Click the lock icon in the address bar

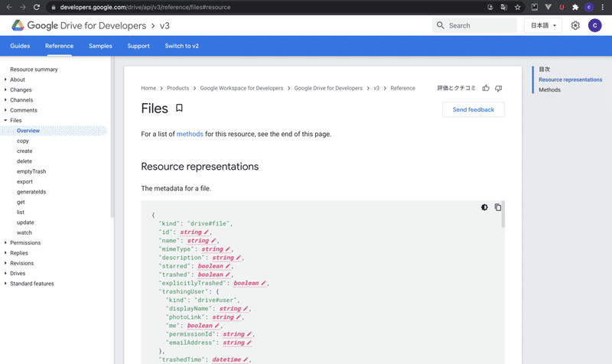[x=54, y=7]
